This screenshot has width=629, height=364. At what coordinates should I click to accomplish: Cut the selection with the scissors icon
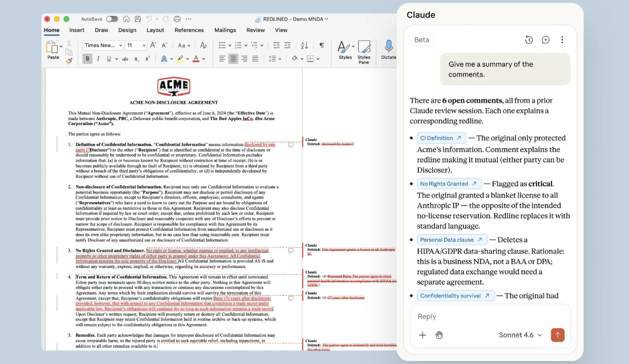69,44
